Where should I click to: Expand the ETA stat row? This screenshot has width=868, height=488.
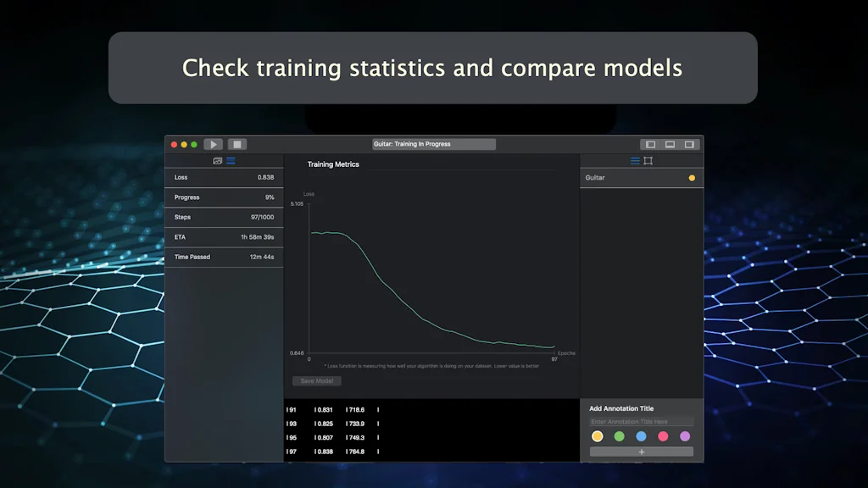[224, 237]
